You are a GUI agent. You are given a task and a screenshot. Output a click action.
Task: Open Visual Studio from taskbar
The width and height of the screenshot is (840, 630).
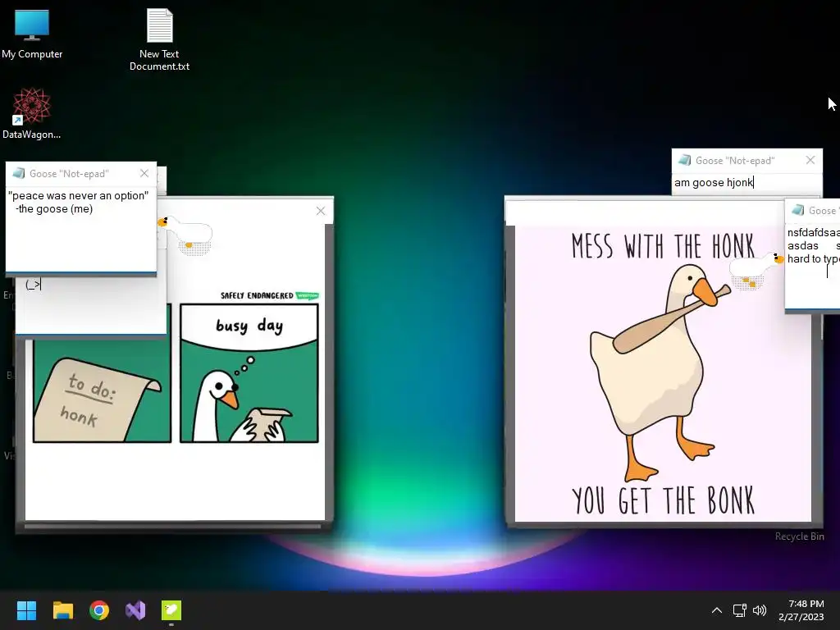point(135,610)
